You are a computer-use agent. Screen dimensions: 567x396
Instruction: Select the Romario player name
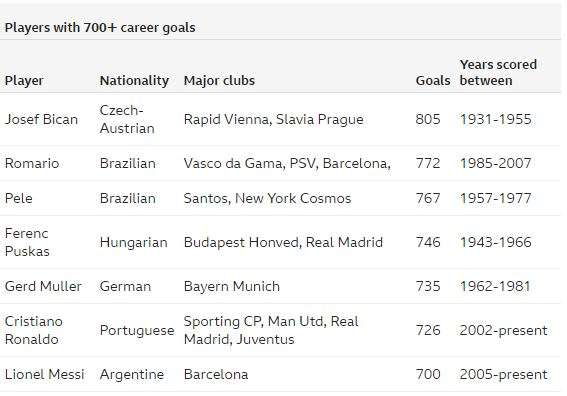point(32,163)
